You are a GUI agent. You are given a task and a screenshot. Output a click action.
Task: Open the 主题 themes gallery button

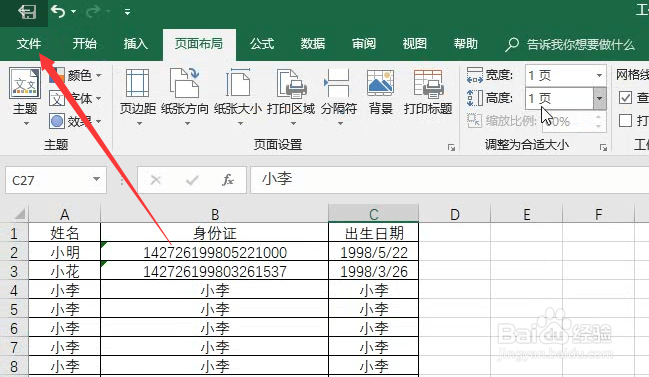(x=25, y=97)
